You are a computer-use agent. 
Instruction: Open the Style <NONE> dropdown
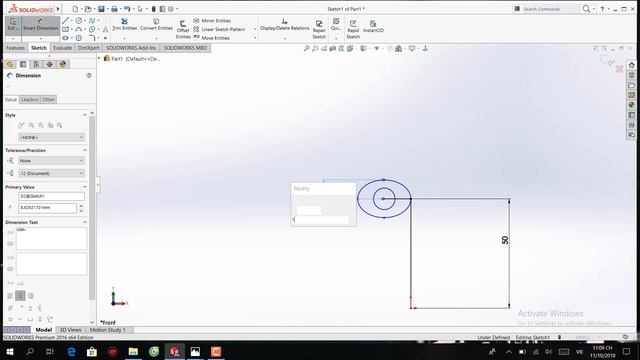[x=51, y=138]
